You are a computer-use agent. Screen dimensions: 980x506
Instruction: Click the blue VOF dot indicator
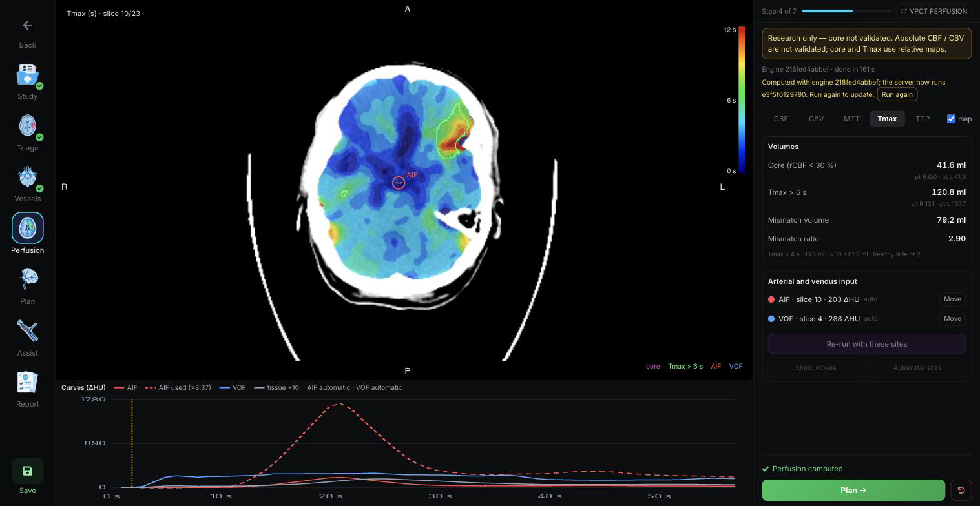point(771,319)
